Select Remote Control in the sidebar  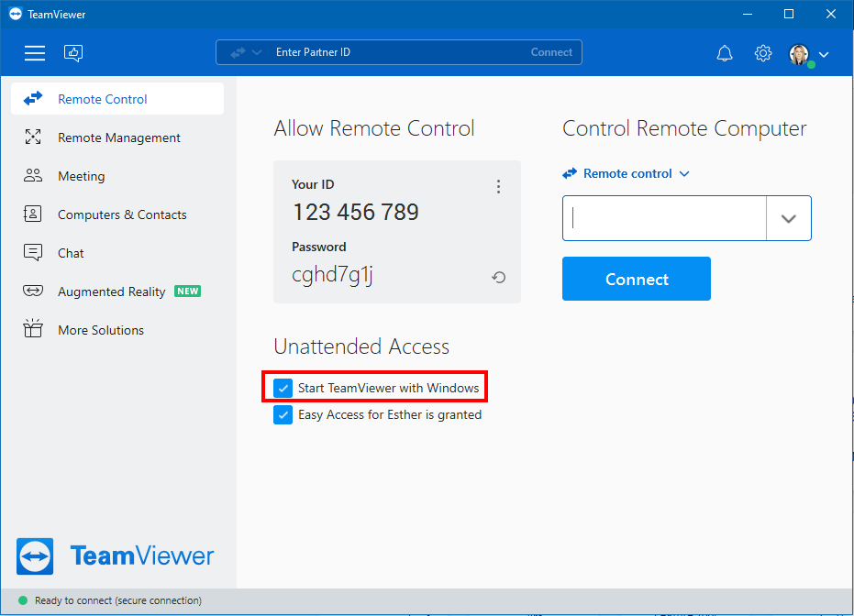click(x=117, y=99)
